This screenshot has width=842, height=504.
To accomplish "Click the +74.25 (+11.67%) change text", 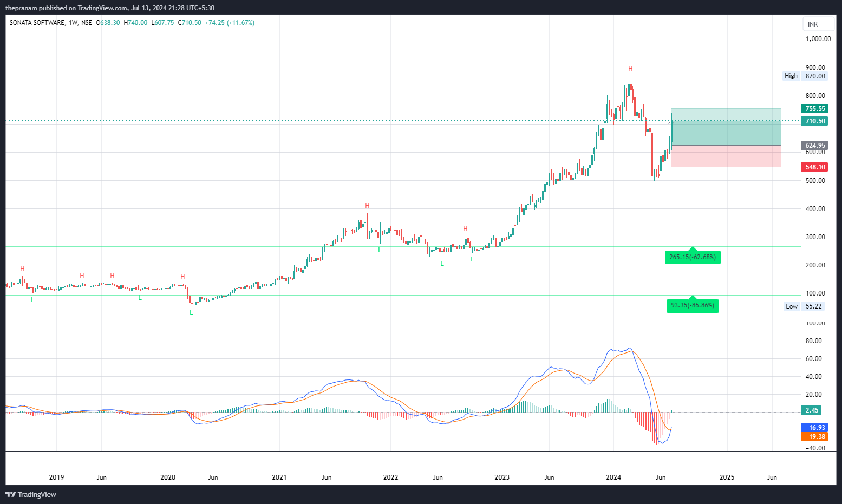I will [x=230, y=23].
